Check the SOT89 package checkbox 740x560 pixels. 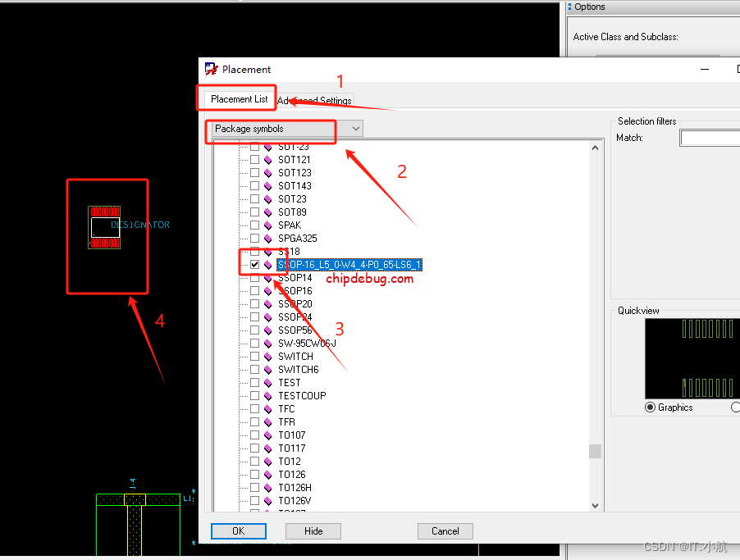point(254,212)
